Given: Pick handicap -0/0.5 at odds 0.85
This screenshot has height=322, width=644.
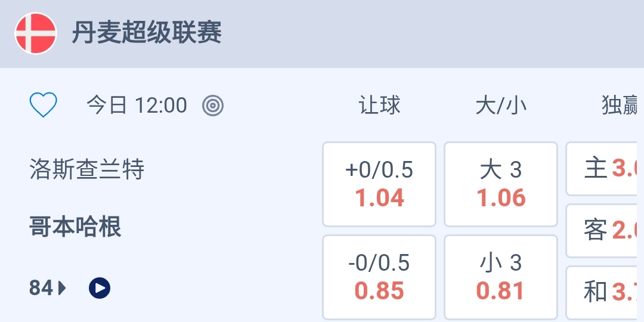Looking at the screenshot, I should tap(379, 277).
